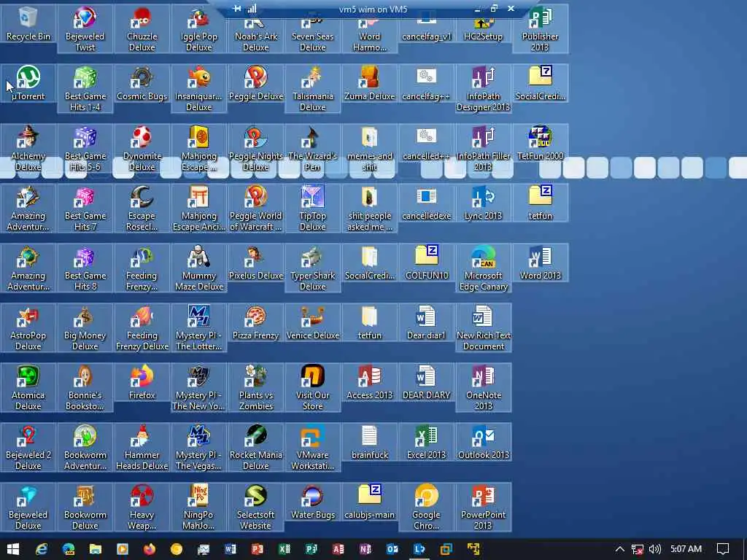Viewport: 747px width, 560px height.
Task: Open Rocket Mania Deluxe shortcut
Action: coord(256,447)
